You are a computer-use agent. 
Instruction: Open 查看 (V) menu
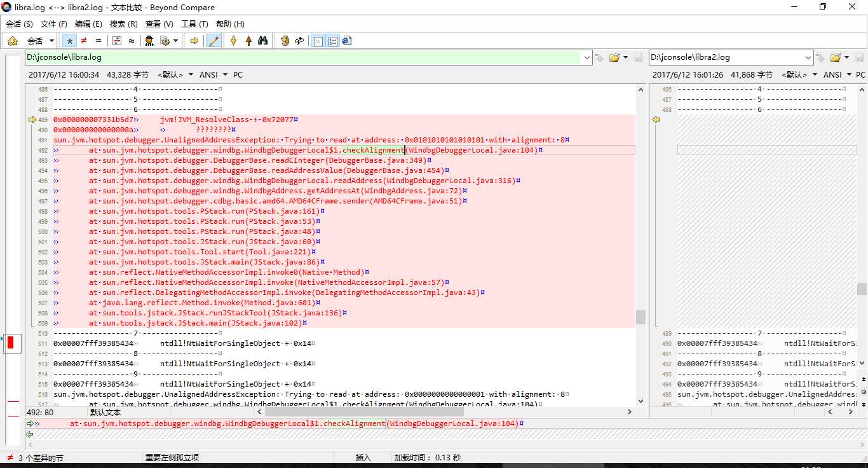click(x=159, y=24)
